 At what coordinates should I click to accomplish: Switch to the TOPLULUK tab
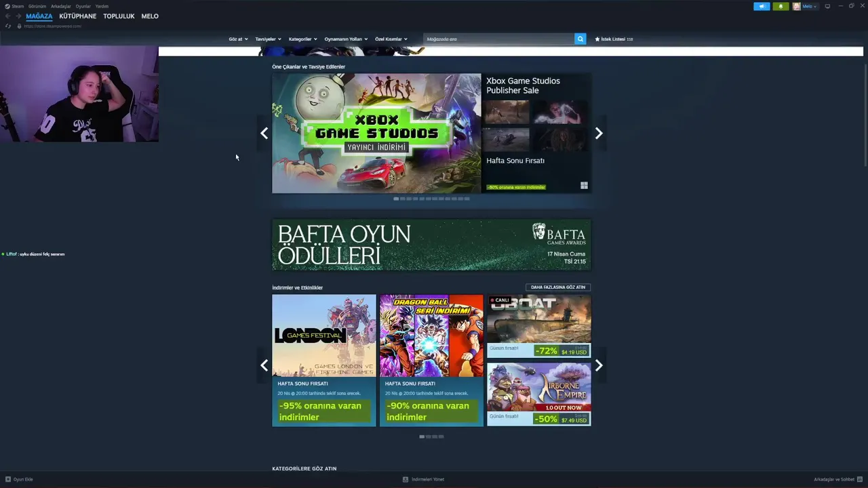coord(119,16)
